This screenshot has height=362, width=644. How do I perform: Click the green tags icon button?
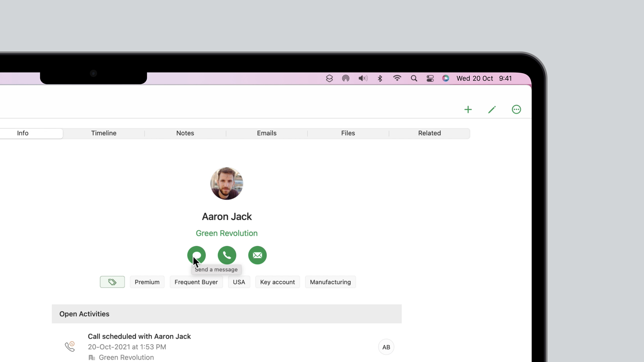pyautogui.click(x=112, y=282)
